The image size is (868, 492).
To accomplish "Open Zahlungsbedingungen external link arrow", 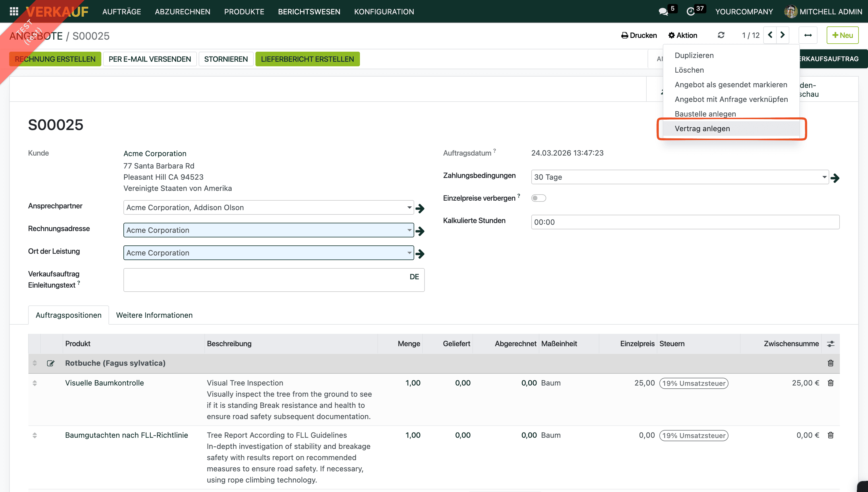I will [x=835, y=178].
